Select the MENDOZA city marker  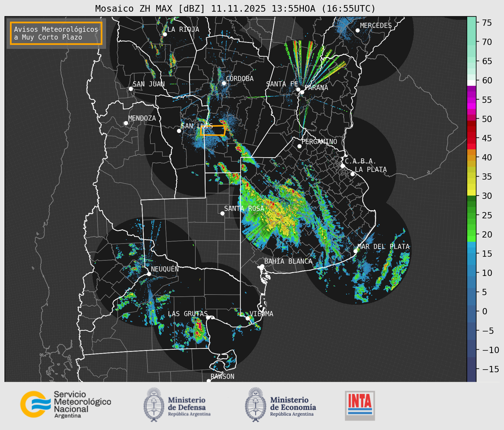[x=126, y=123]
